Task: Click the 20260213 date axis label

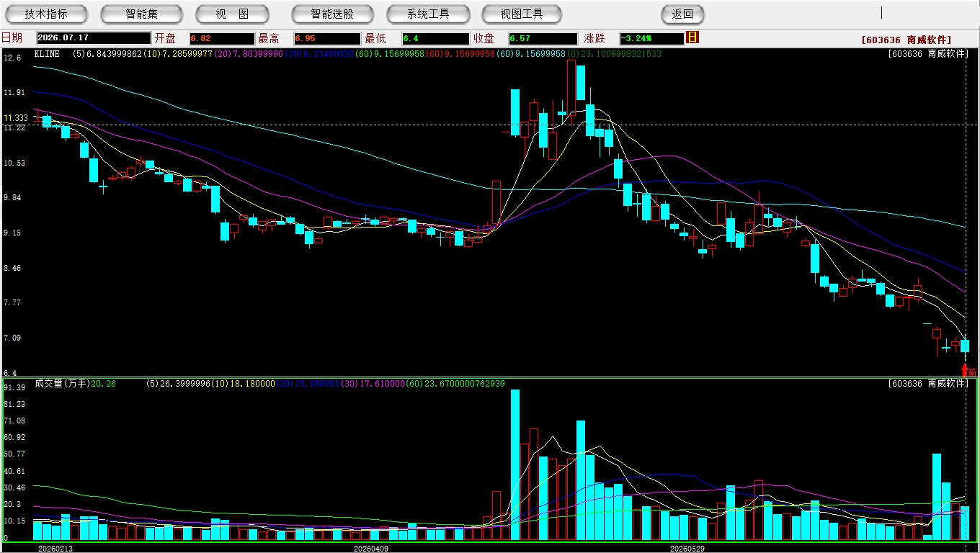Action: 55,549
